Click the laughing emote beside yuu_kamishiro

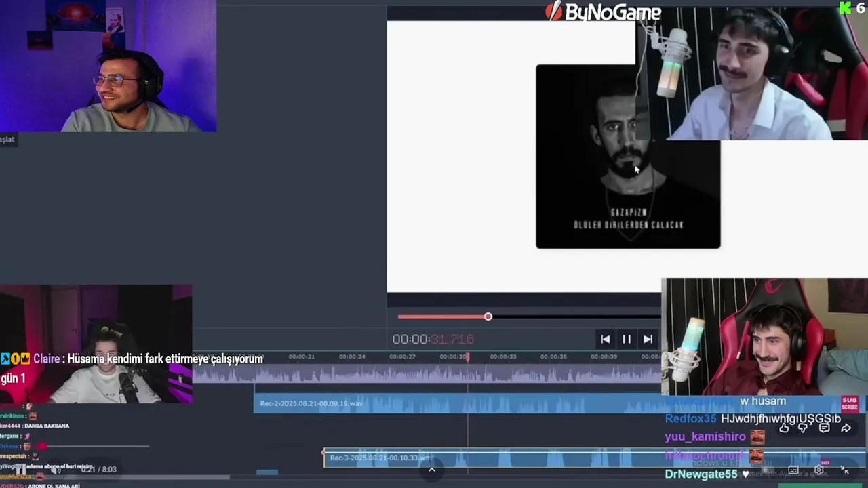tap(757, 437)
